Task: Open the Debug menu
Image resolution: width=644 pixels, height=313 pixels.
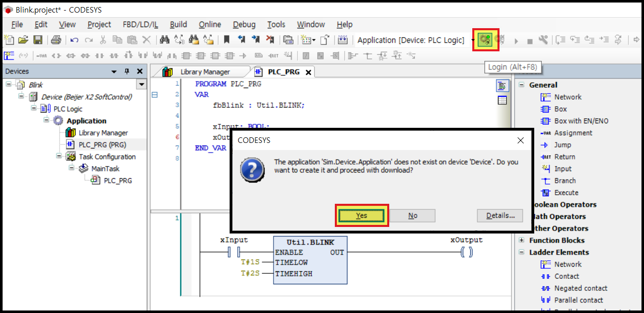Action: (x=244, y=24)
